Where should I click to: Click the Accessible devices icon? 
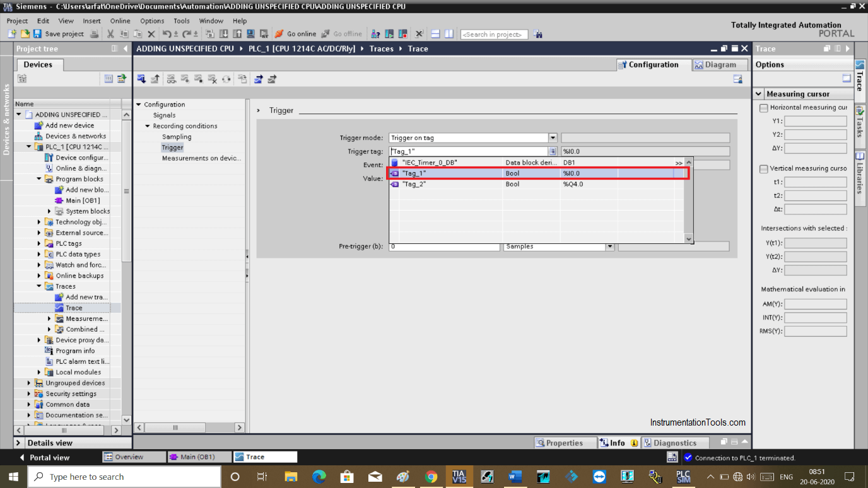click(375, 34)
